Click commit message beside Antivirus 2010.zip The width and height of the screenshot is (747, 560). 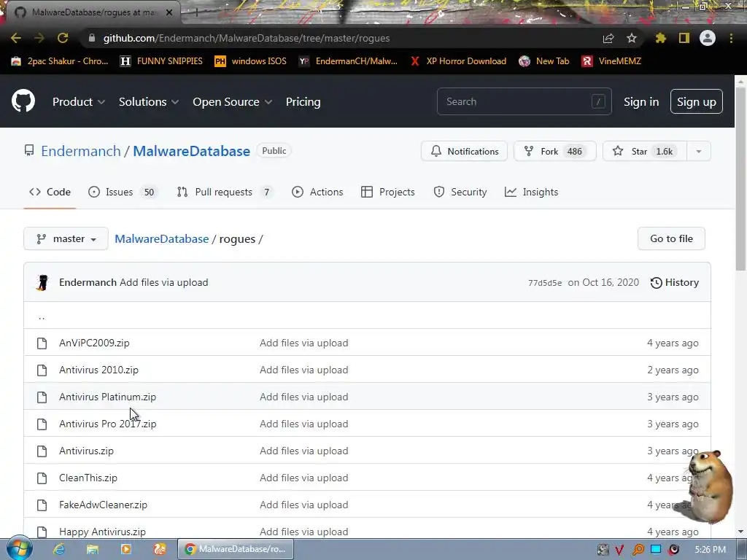tap(304, 370)
